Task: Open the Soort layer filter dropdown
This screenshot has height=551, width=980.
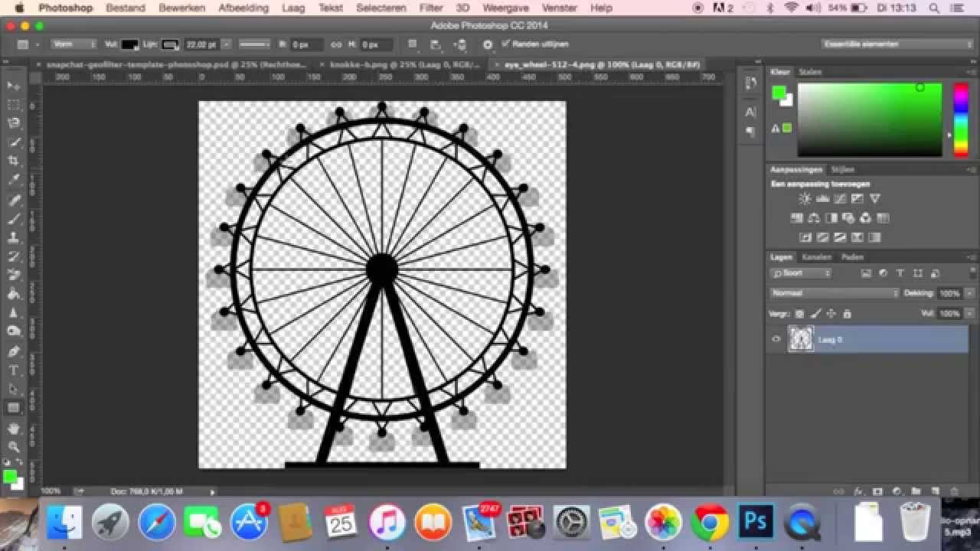Action: 800,273
